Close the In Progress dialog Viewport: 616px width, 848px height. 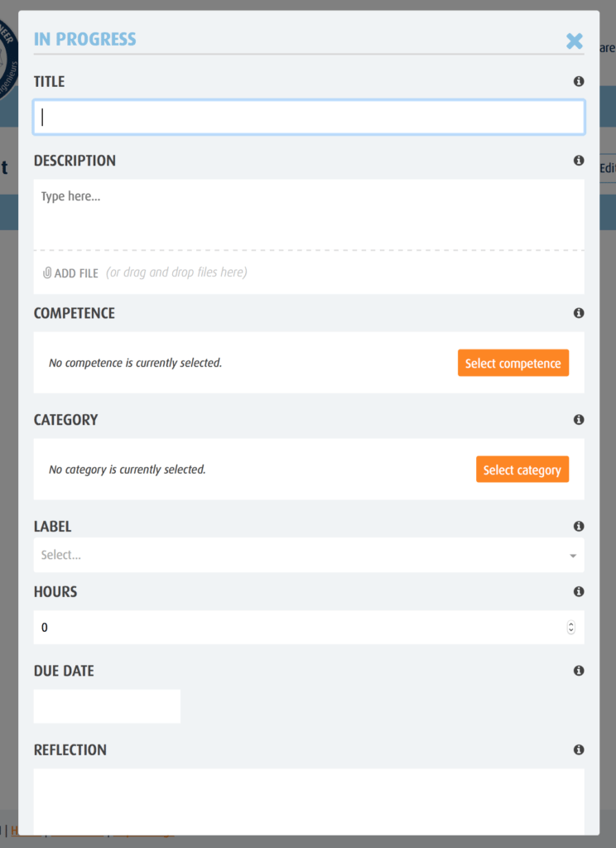[575, 40]
